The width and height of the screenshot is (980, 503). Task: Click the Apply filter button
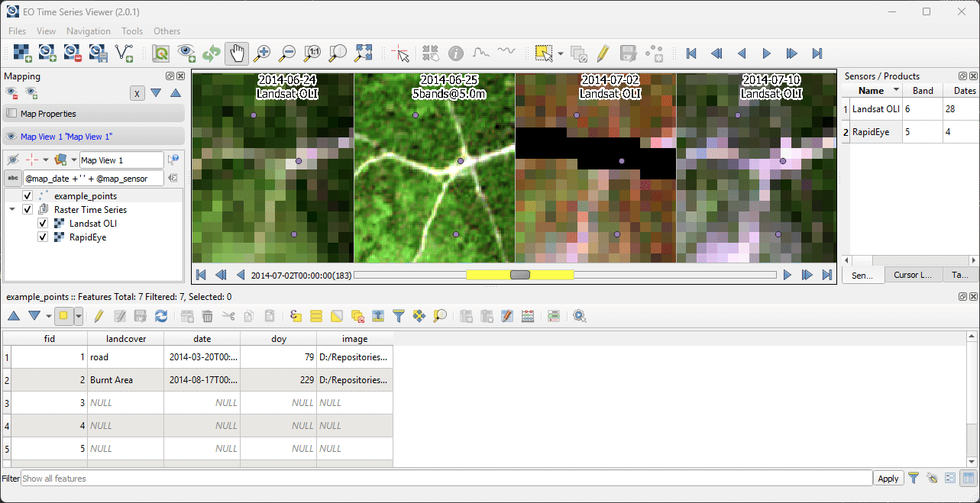pyautogui.click(x=888, y=479)
